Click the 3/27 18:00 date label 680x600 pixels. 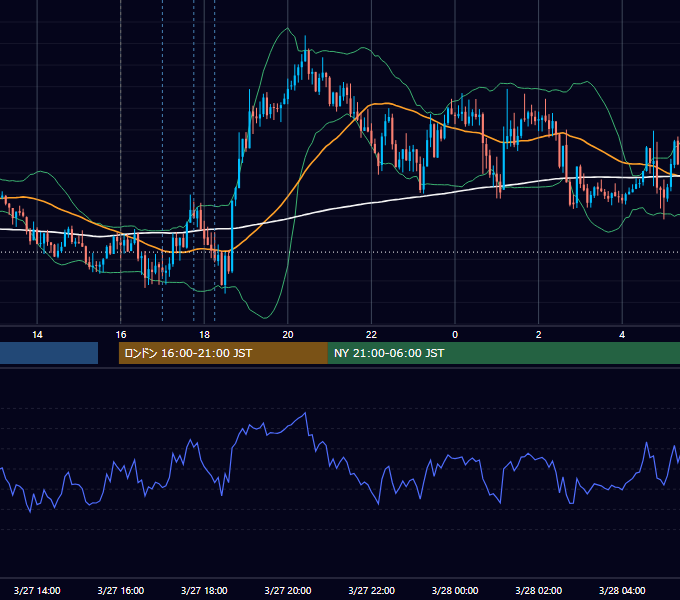coord(204,590)
